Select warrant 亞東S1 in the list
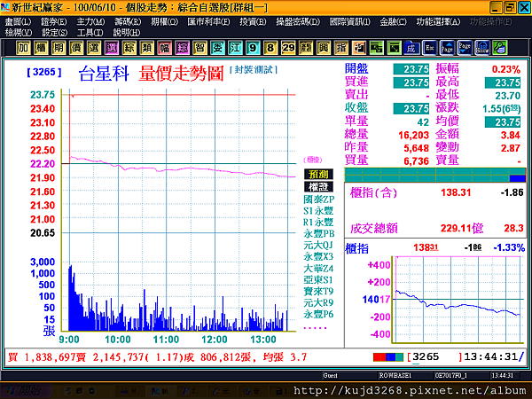The height and width of the screenshot is (399, 532). pyautogui.click(x=318, y=280)
